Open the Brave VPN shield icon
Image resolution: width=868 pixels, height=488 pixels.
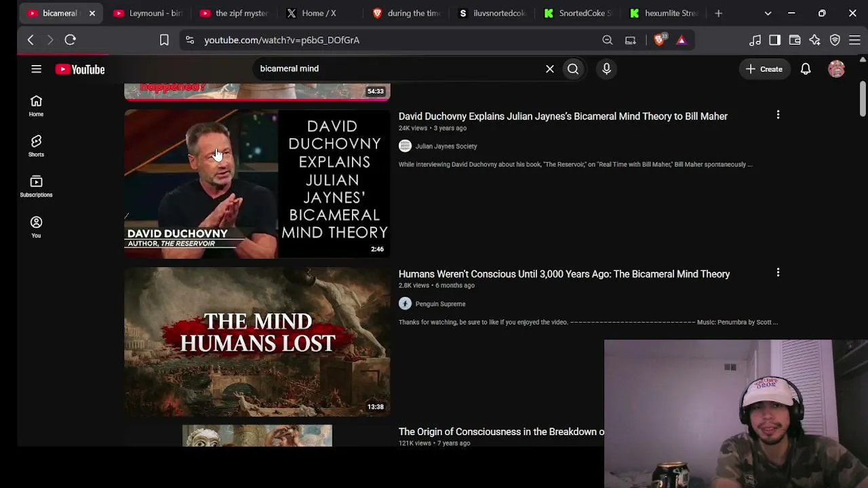tap(835, 40)
